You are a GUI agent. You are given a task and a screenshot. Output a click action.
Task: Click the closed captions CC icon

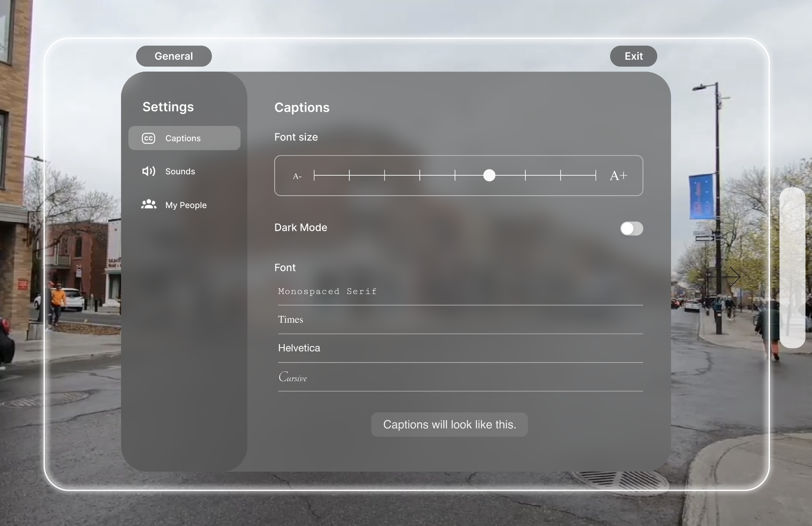149,138
